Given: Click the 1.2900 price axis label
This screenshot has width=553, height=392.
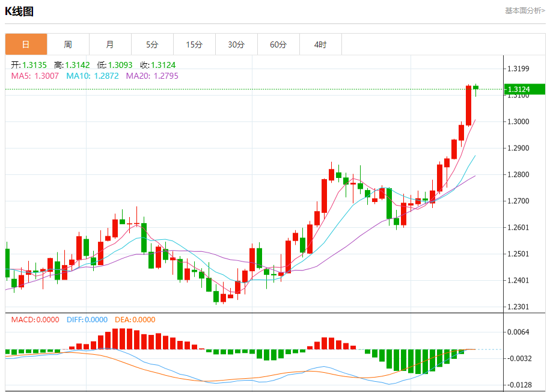Looking at the screenshot, I should click(x=518, y=148).
